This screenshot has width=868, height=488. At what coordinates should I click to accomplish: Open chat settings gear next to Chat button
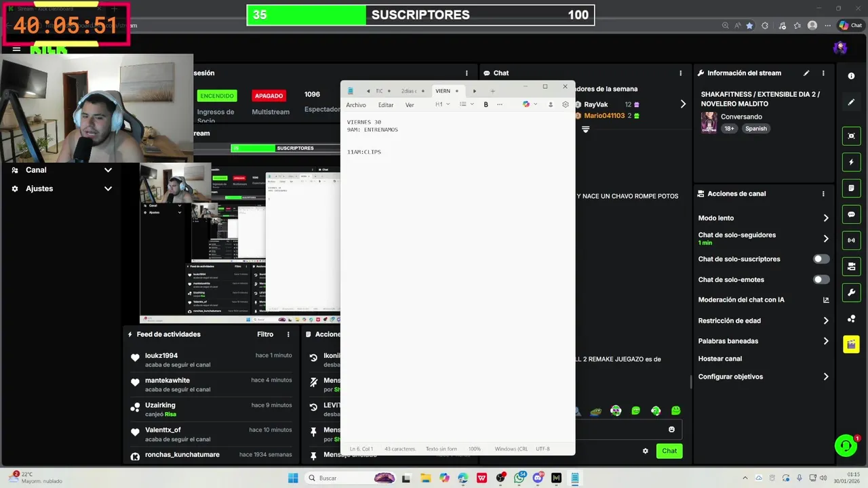[x=646, y=451]
